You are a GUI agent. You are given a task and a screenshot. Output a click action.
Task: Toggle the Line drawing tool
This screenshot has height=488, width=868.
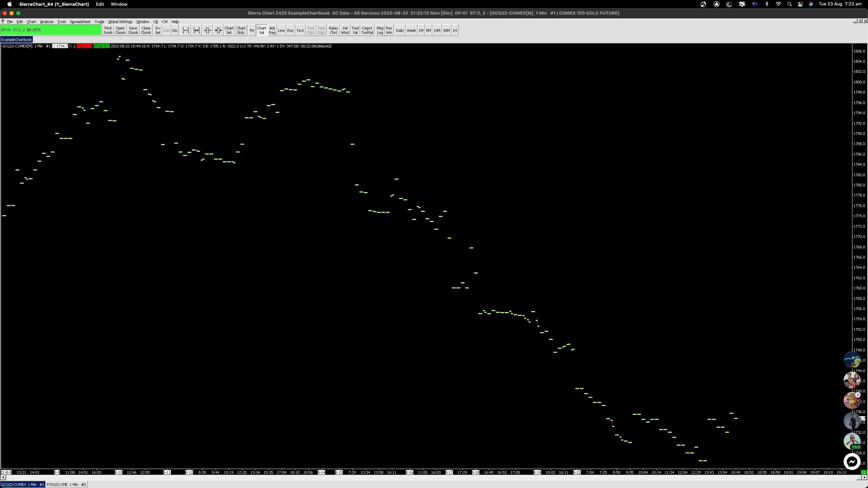[x=281, y=30]
